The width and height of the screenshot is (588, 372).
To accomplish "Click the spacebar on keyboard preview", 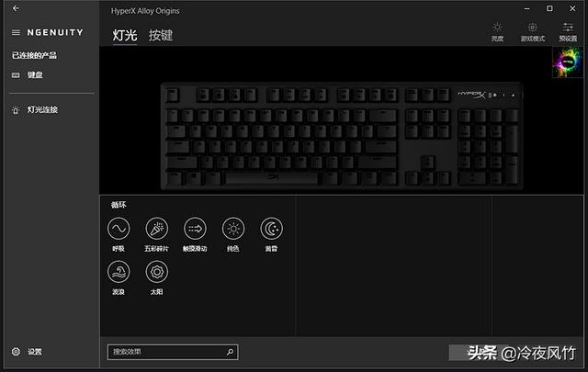I will 273,178.
